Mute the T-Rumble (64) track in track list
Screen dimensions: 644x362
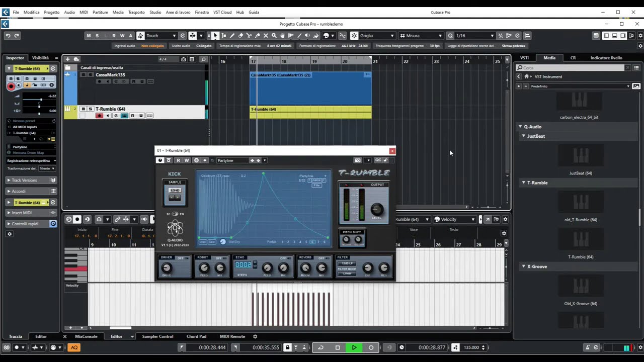(84, 109)
